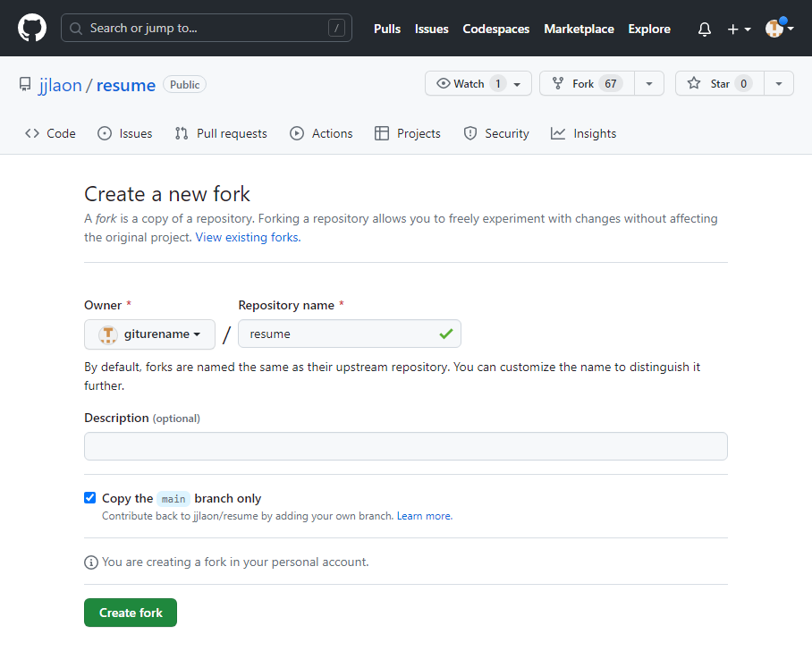Open Marketplace in top navigation
The width and height of the screenshot is (812, 651).
(579, 29)
